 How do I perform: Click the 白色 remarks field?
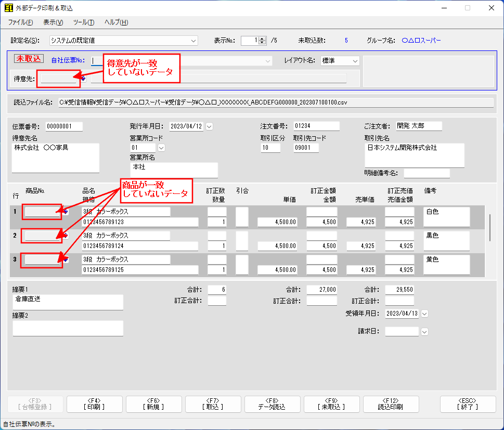coord(446,217)
